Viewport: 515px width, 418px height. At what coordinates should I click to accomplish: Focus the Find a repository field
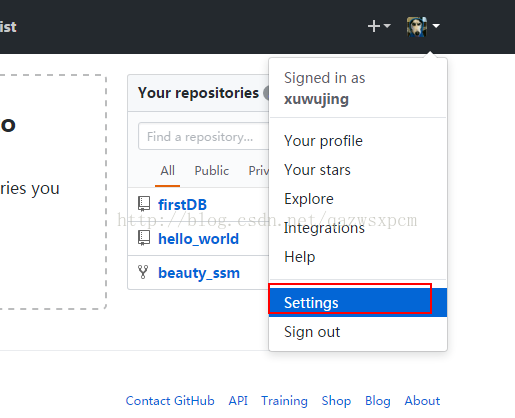pos(204,136)
